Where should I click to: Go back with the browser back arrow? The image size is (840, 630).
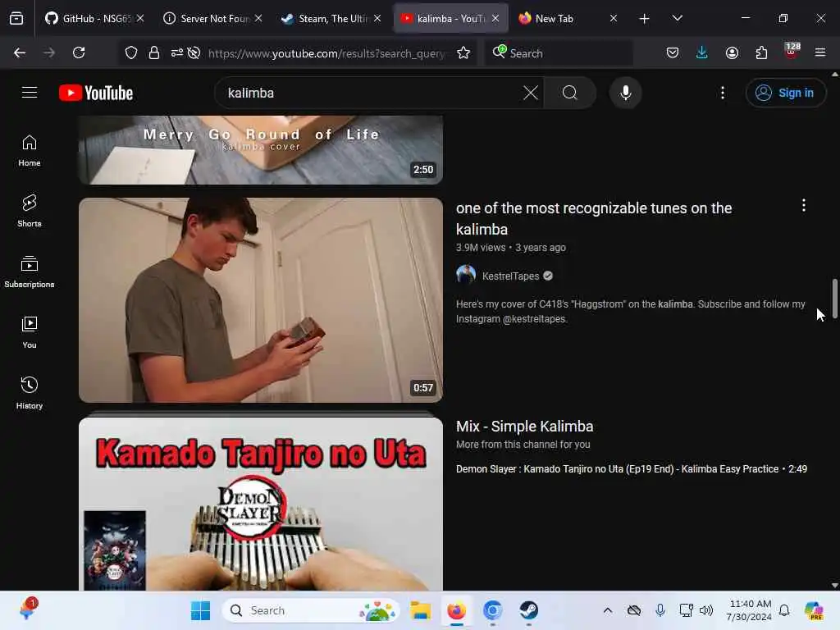(x=20, y=52)
